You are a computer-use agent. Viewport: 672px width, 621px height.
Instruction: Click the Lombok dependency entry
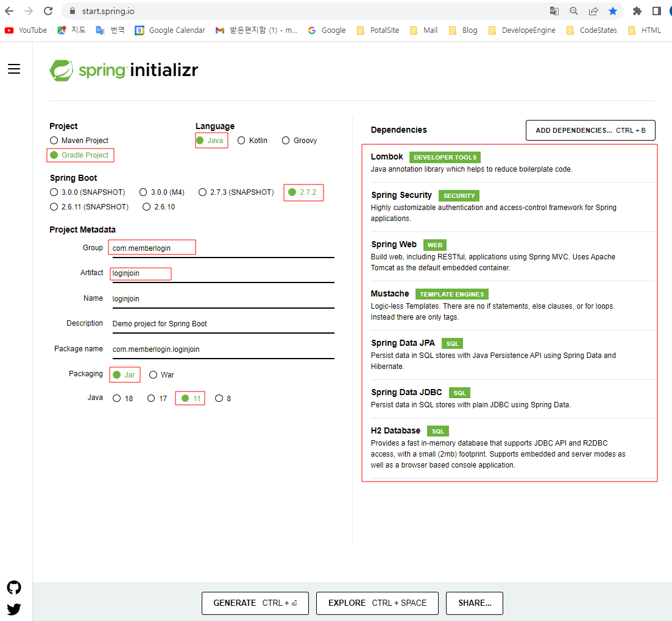(512, 163)
